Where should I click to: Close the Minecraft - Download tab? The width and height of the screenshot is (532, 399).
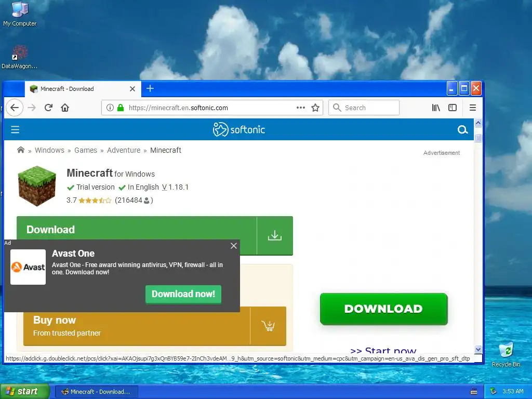click(x=132, y=89)
